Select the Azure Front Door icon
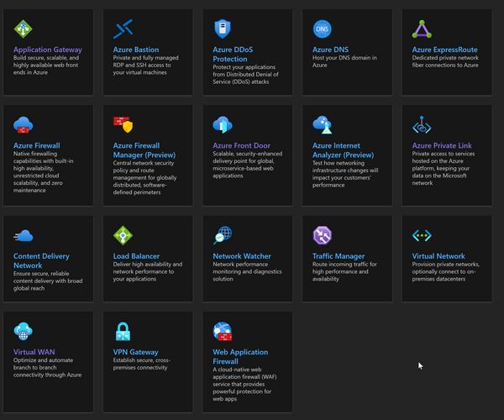Screen dimensions: 504x420 point(223,125)
